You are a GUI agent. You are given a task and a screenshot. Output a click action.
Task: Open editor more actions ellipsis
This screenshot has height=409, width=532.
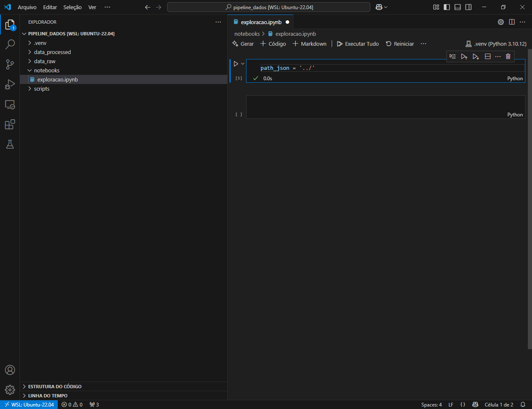point(522,22)
